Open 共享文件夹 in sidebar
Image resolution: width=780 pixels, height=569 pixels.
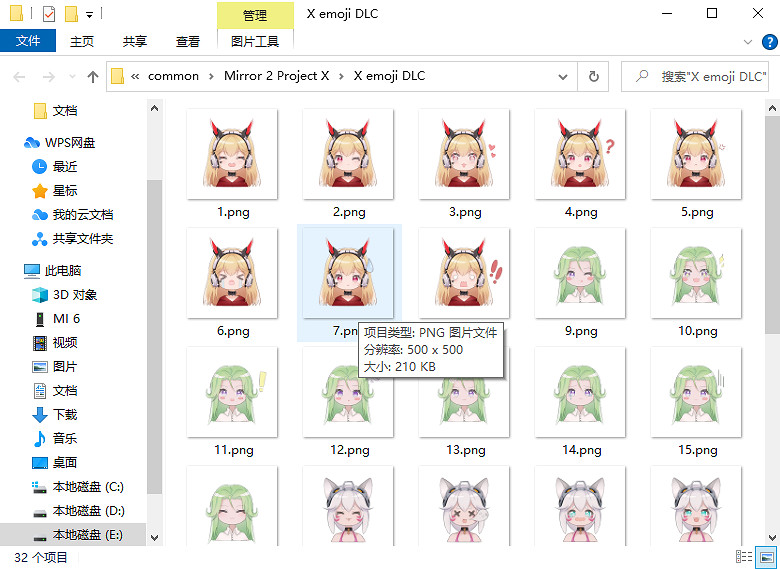(73, 239)
